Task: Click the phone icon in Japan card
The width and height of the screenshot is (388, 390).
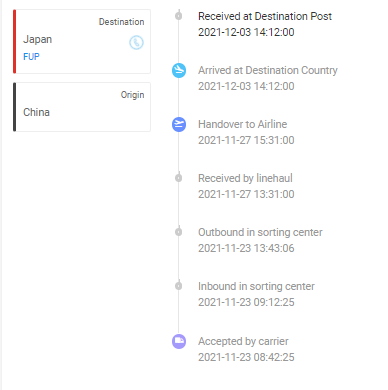Action: [136, 43]
